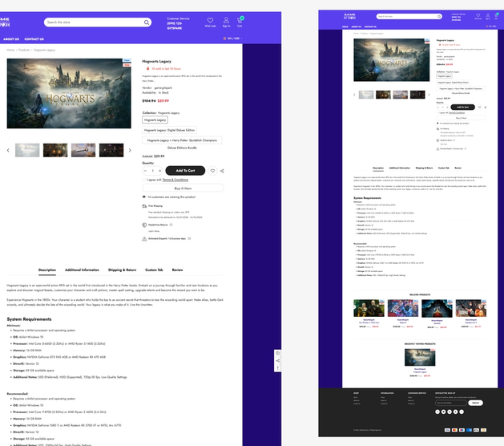Increase quantity with plus in left mockup
504x446 pixels.
point(159,171)
